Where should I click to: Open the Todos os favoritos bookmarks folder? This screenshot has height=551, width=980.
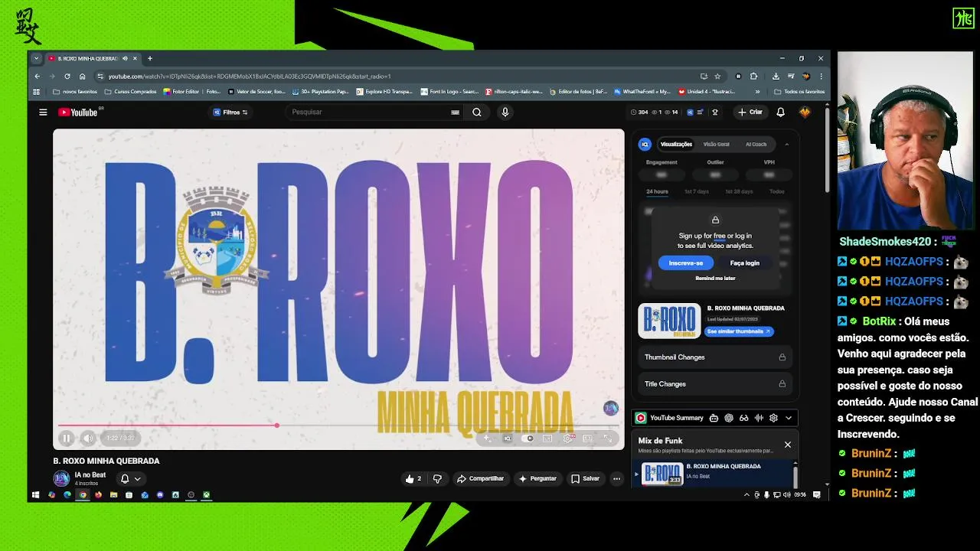tap(799, 92)
